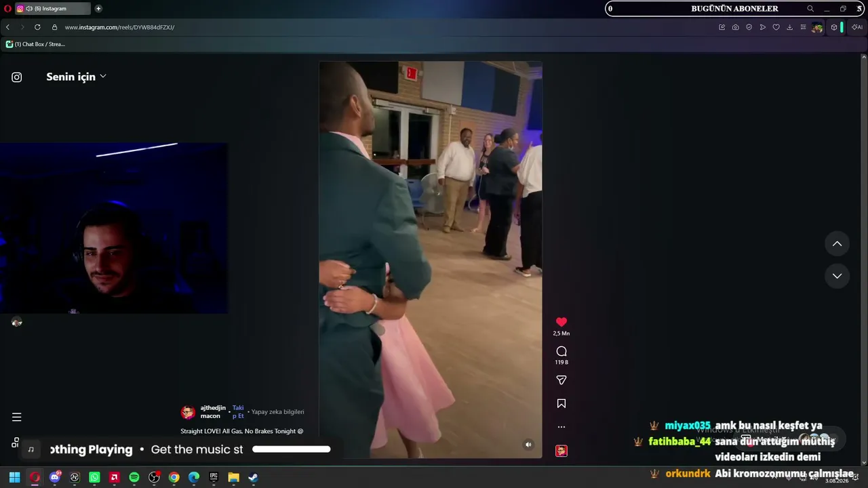Open the extensions cube icon

pos(834,27)
